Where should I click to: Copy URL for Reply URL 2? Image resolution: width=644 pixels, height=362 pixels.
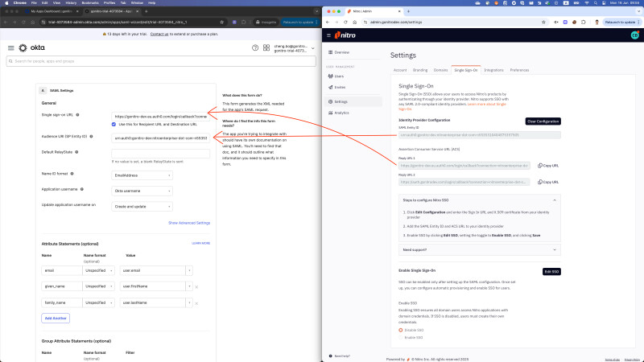[548, 183]
